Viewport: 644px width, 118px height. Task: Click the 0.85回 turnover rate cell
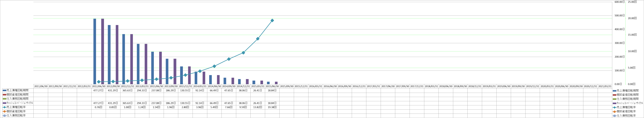113,107
